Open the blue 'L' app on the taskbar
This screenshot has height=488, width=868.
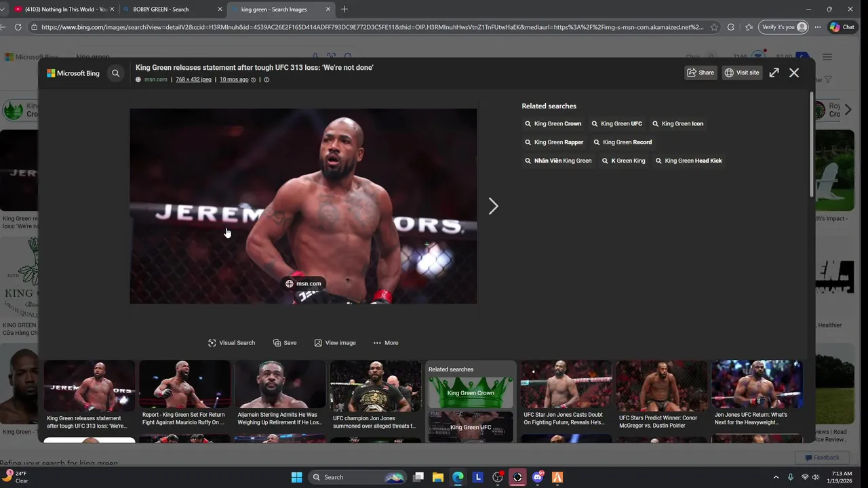477,477
